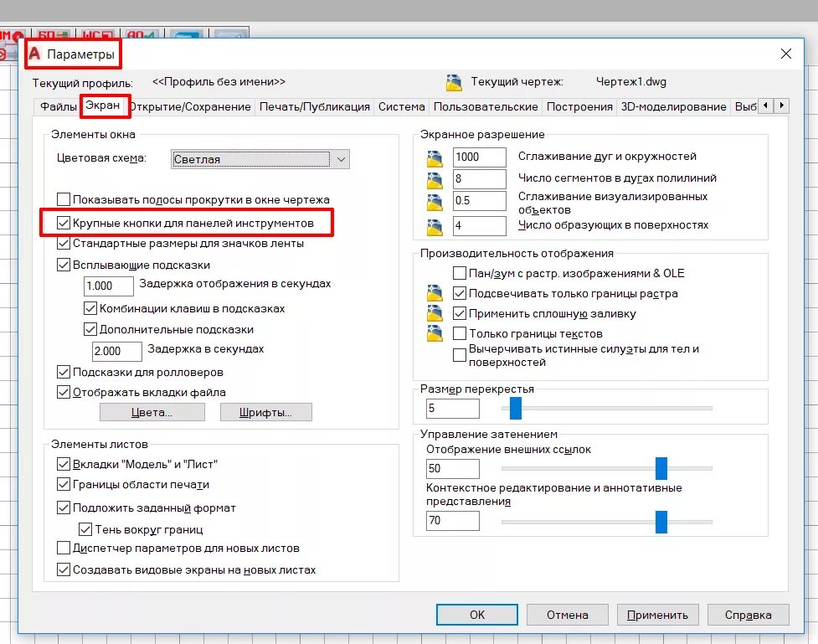Toggle Создавать видовые экраны на новых листах

pyautogui.click(x=63, y=569)
